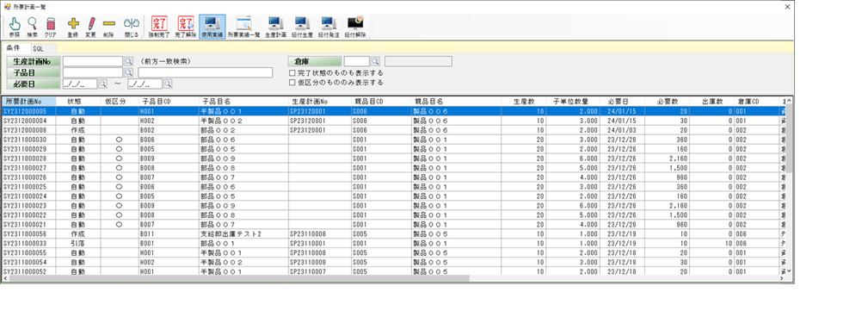Image resolution: width=868 pixels, height=317 pixels.
Task: Sort by 必要日 column header
Action: click(x=622, y=102)
